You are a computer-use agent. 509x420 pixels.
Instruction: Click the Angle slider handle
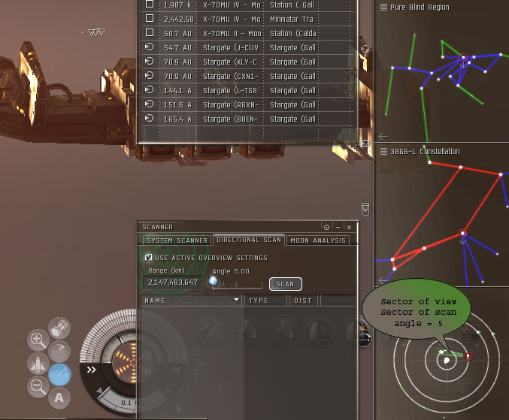pyautogui.click(x=213, y=280)
